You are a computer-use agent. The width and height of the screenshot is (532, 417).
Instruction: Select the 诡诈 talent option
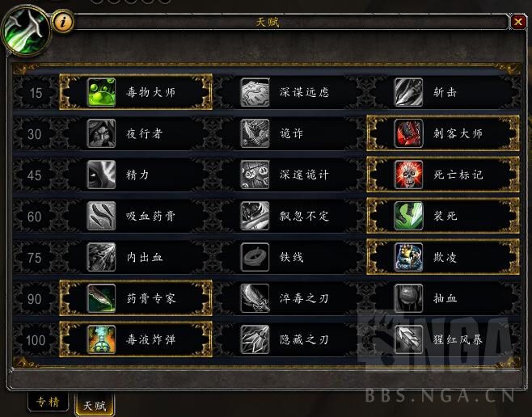point(290,133)
